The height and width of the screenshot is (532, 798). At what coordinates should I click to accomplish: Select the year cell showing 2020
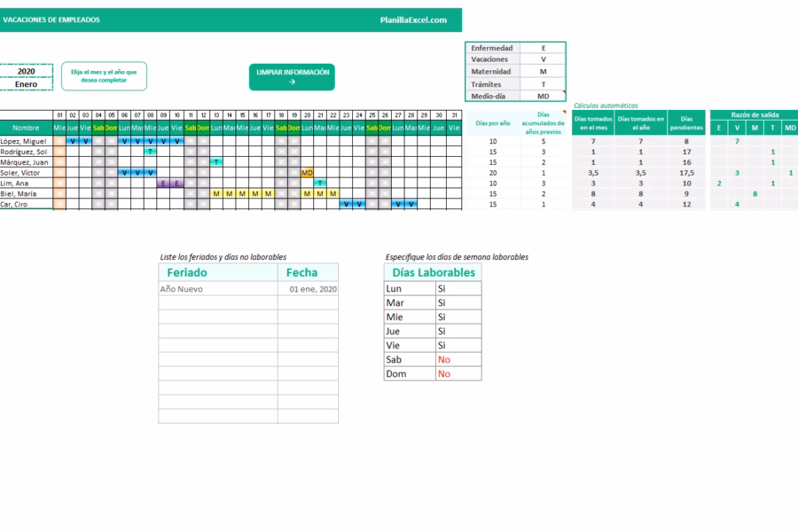coord(27,71)
